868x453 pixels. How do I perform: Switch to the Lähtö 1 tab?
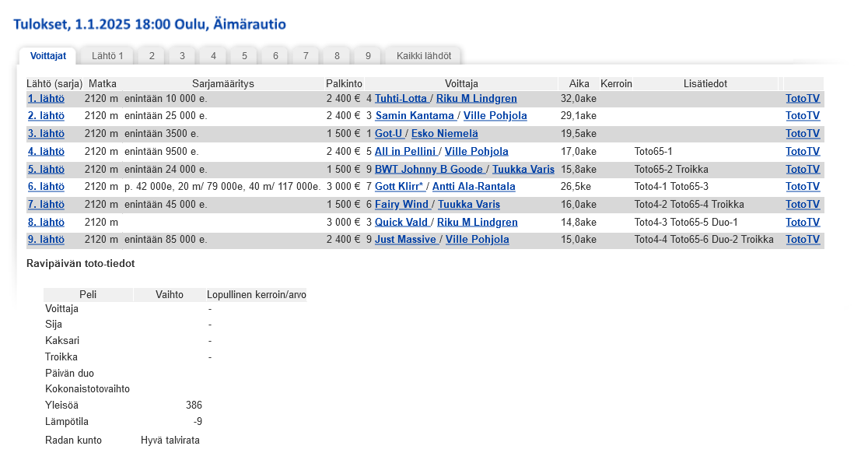[x=107, y=56]
